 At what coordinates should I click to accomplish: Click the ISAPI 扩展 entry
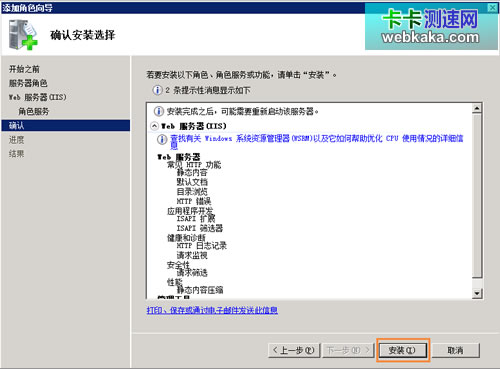coord(196,219)
